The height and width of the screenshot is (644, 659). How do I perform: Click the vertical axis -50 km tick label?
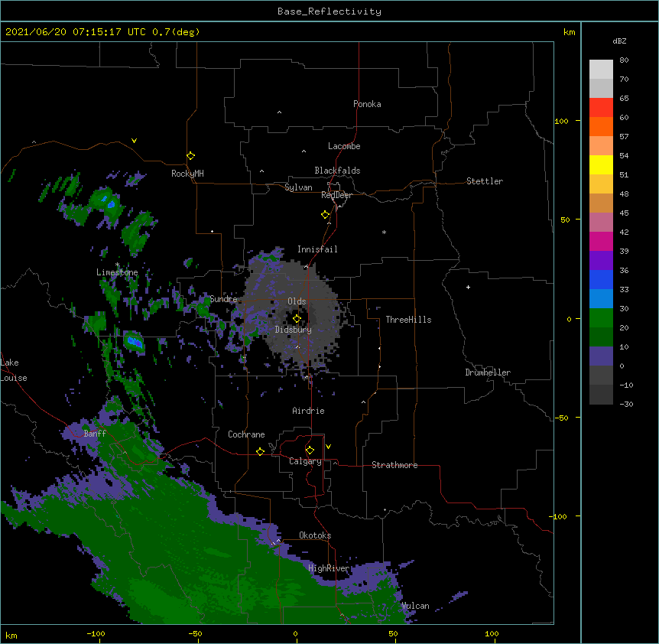(x=561, y=418)
